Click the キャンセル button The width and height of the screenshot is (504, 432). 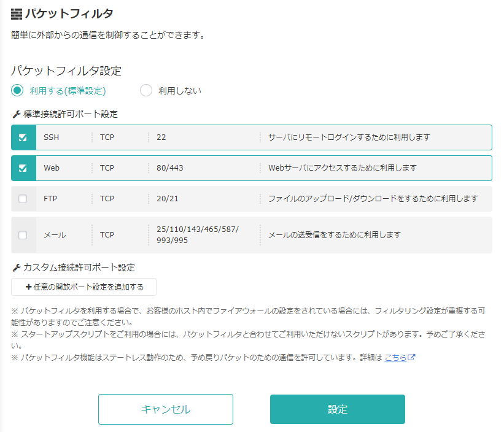tap(166, 409)
